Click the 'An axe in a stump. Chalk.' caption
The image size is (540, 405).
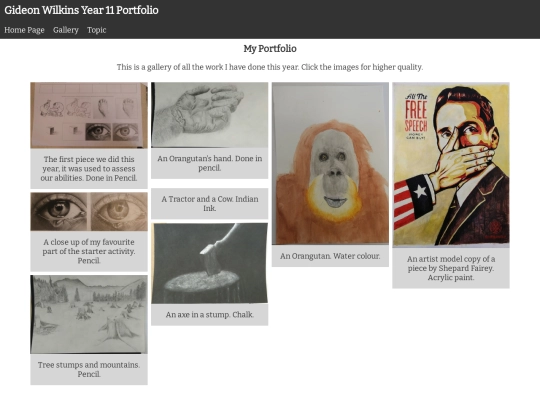(209, 314)
